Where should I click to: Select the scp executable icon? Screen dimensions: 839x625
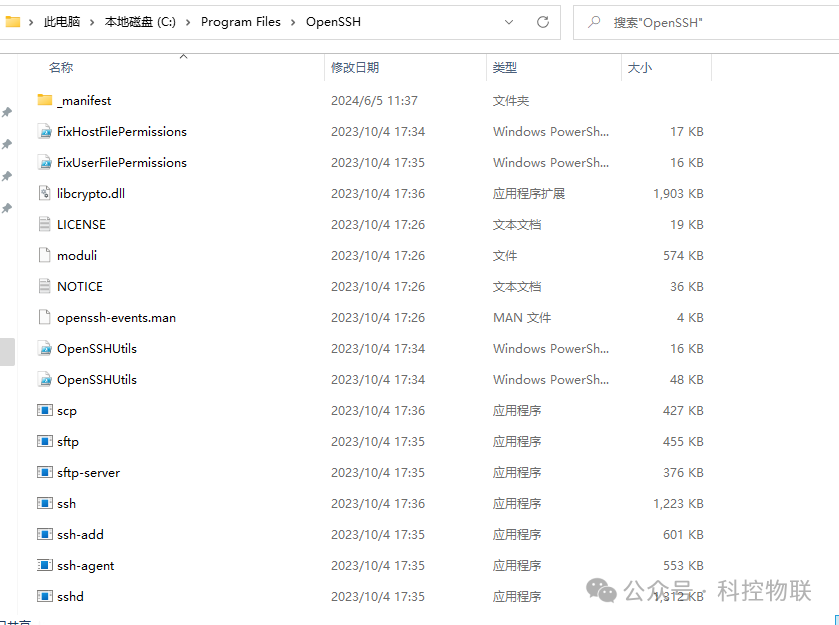(x=44, y=410)
